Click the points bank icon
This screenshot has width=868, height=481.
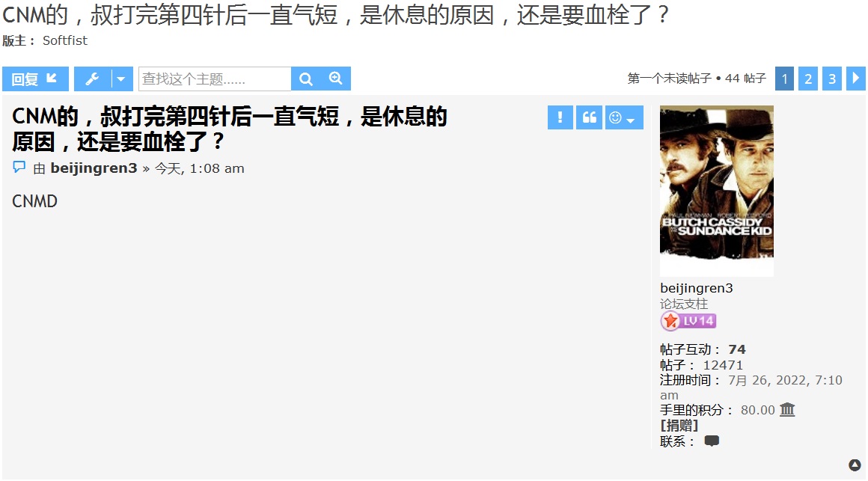point(787,410)
